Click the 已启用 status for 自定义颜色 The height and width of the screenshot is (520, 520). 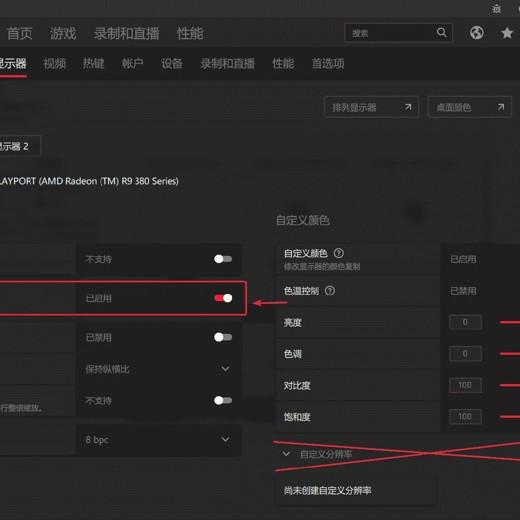click(x=463, y=259)
